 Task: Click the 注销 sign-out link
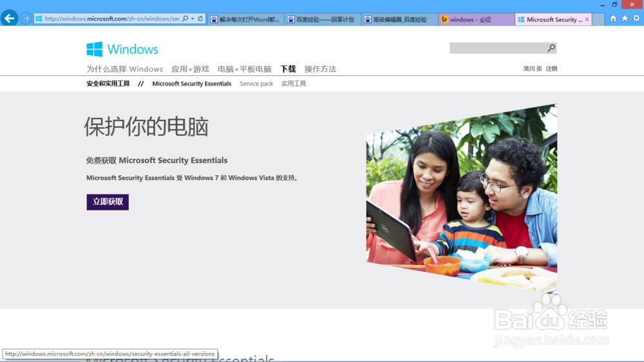pyautogui.click(x=551, y=69)
